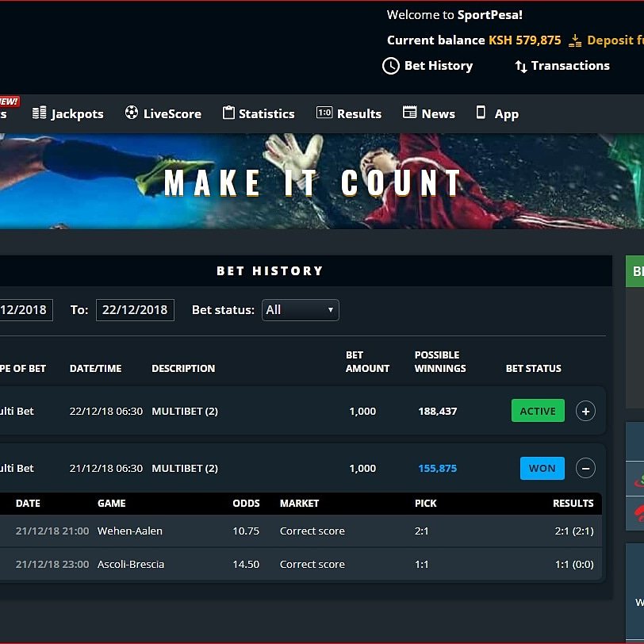Viewport: 644px width, 644px height.
Task: Click the From date field ending 12/2018
Action: [x=26, y=310]
